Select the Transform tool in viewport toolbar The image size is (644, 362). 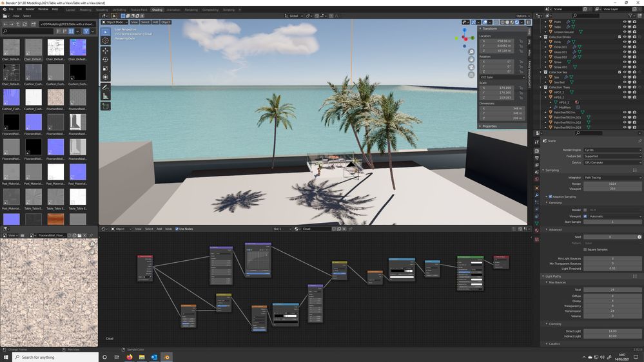point(106,77)
